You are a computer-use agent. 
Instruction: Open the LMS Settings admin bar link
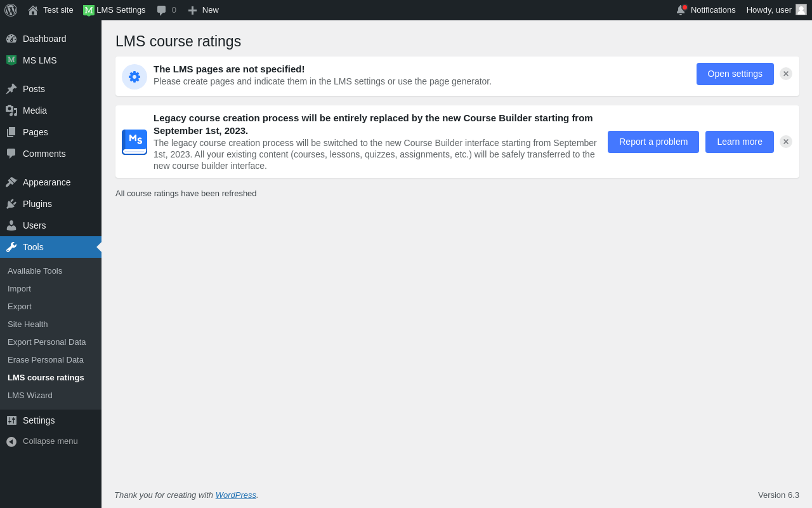point(121,10)
